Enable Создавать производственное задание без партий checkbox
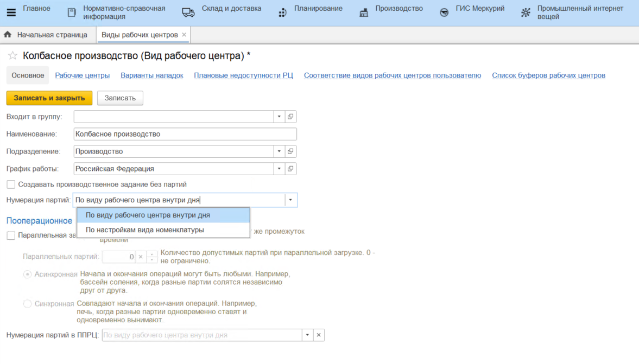Viewport: 639px width, 364px height. (x=11, y=184)
